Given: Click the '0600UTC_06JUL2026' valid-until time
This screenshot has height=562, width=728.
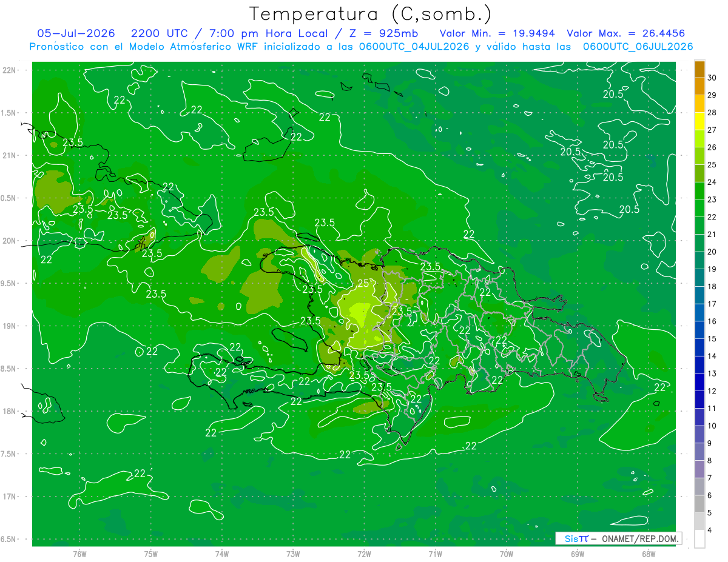Looking at the screenshot, I should (638, 47).
